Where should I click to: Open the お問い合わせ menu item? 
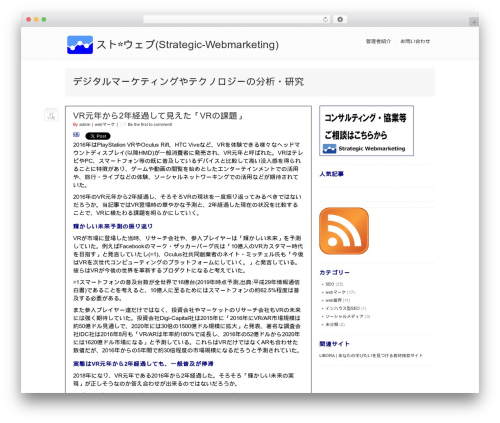pos(415,41)
